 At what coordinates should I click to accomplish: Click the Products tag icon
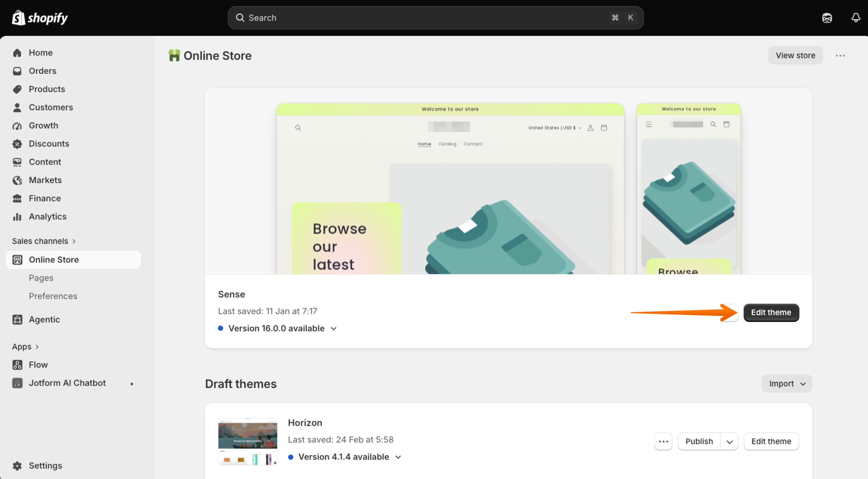coord(17,89)
